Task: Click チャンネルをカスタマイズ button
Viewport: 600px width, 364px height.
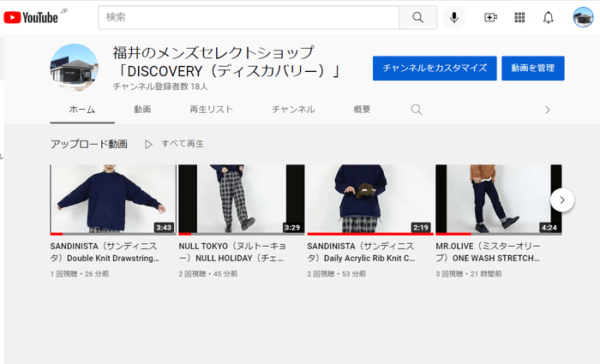Action: [435, 68]
